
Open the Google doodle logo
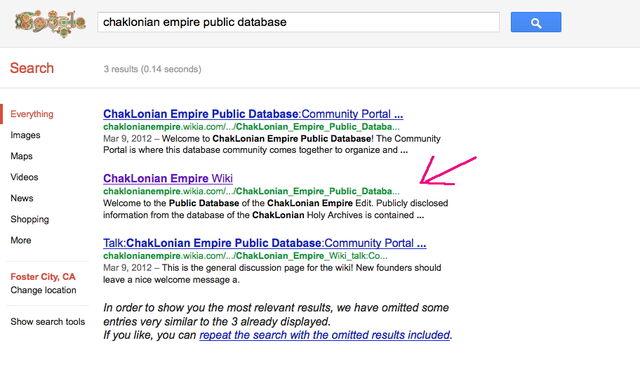point(50,23)
